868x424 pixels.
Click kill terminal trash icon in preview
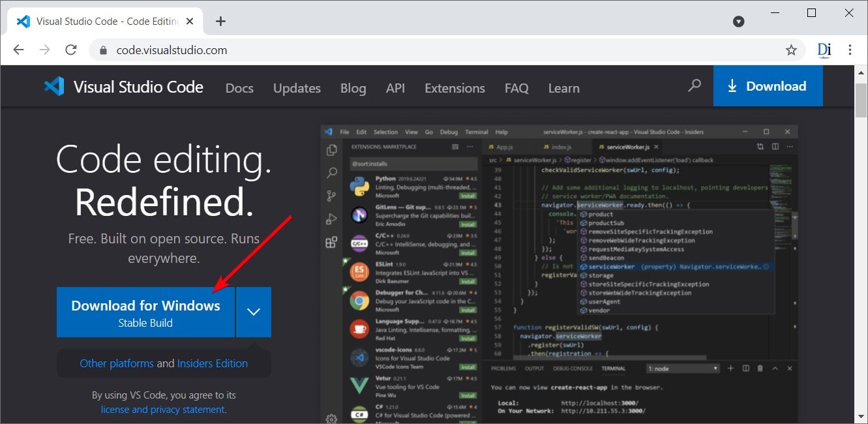[x=760, y=369]
